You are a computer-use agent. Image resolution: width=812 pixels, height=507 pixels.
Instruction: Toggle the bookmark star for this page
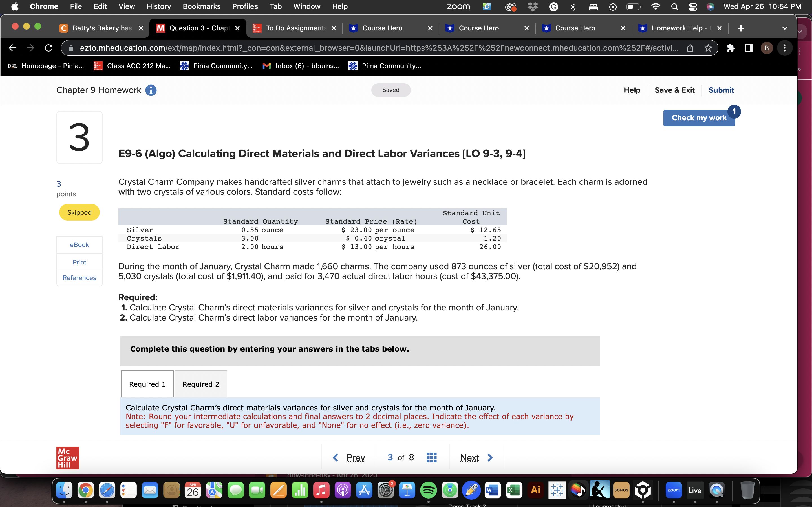point(708,48)
